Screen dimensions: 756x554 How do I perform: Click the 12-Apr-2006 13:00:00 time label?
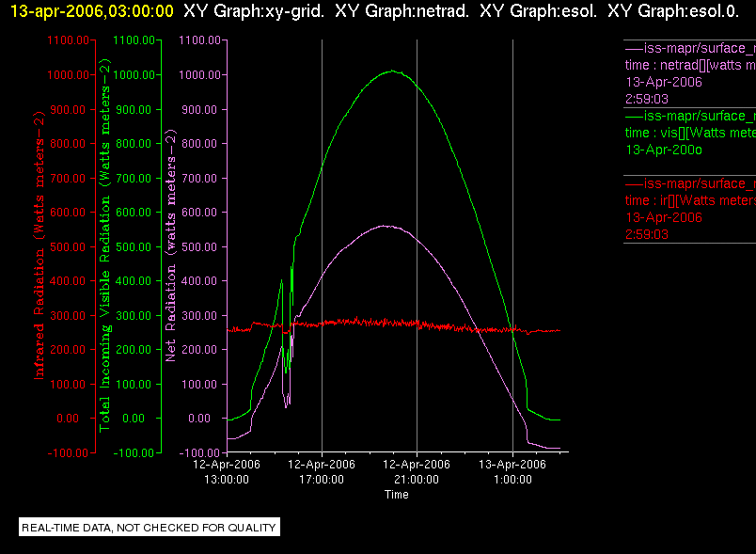(x=227, y=471)
